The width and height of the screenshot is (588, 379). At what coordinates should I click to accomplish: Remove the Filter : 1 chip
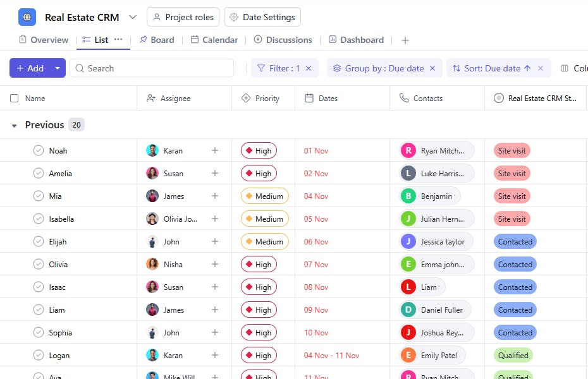point(309,68)
